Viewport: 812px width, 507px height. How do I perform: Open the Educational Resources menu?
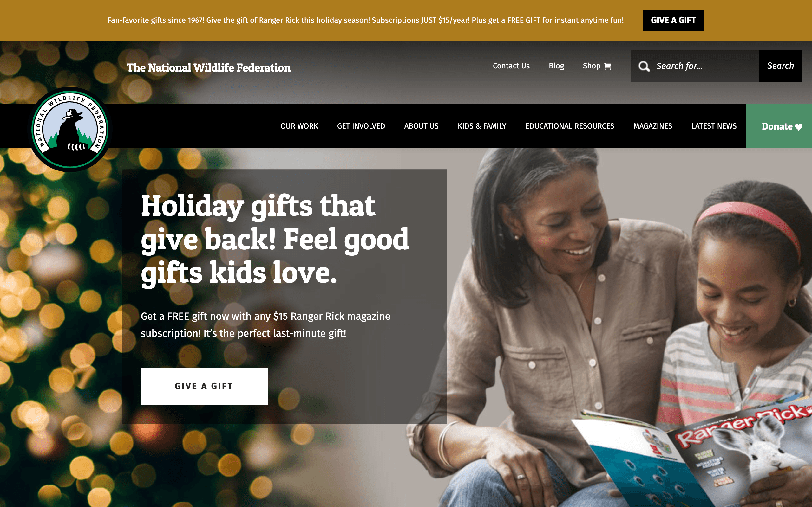[x=569, y=126]
